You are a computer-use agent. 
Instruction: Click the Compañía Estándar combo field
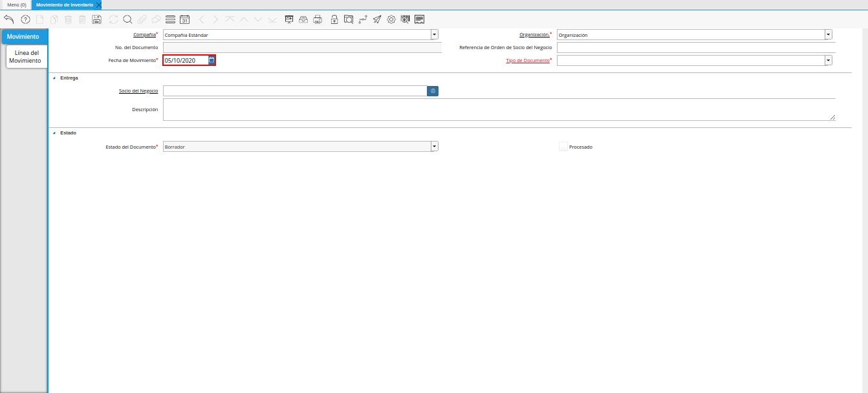coord(297,35)
